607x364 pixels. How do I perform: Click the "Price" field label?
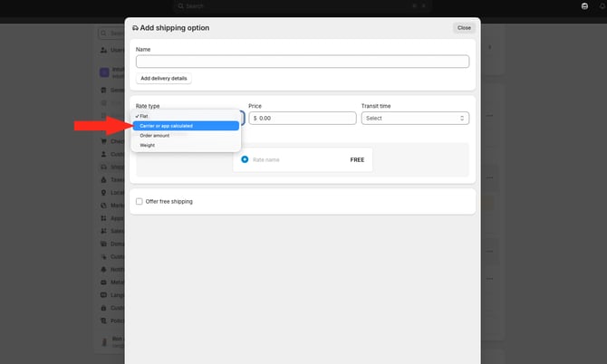[x=255, y=106]
